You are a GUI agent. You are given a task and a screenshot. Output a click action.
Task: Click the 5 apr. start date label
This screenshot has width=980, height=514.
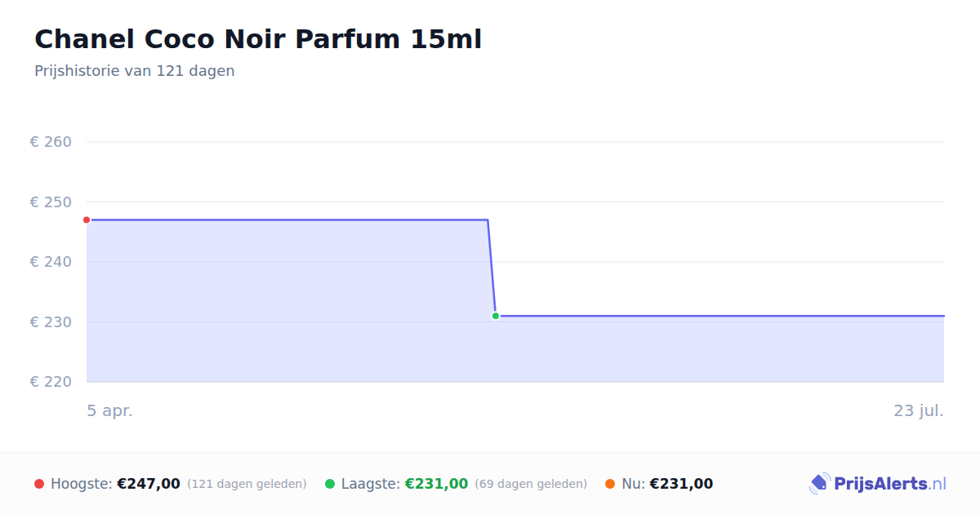point(110,411)
